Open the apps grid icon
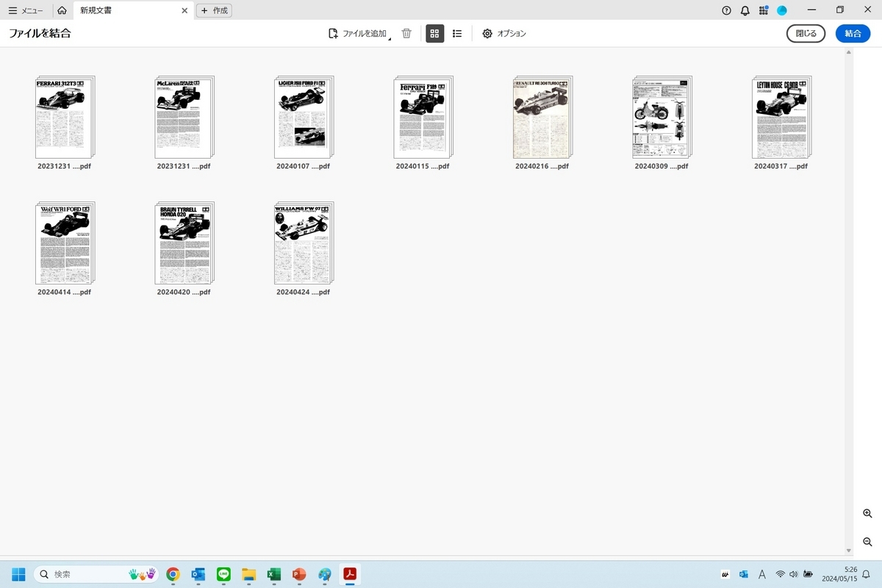The image size is (882, 588). click(x=764, y=10)
